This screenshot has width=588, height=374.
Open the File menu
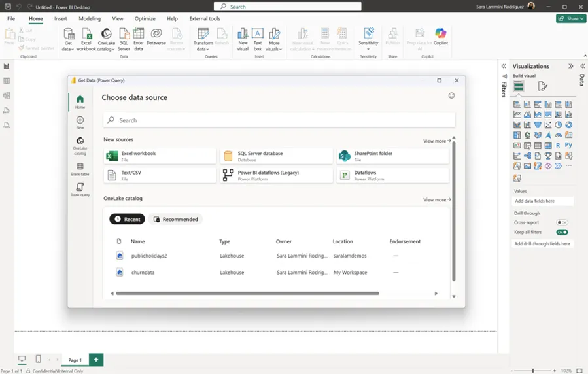click(x=11, y=18)
